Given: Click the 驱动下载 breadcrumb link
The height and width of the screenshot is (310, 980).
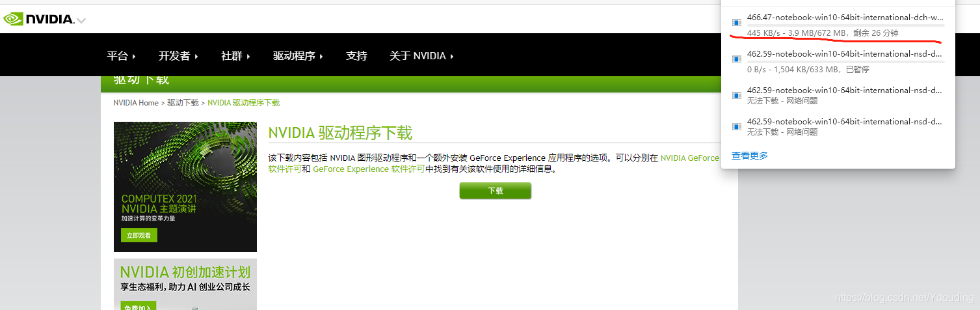Looking at the screenshot, I should (183, 103).
